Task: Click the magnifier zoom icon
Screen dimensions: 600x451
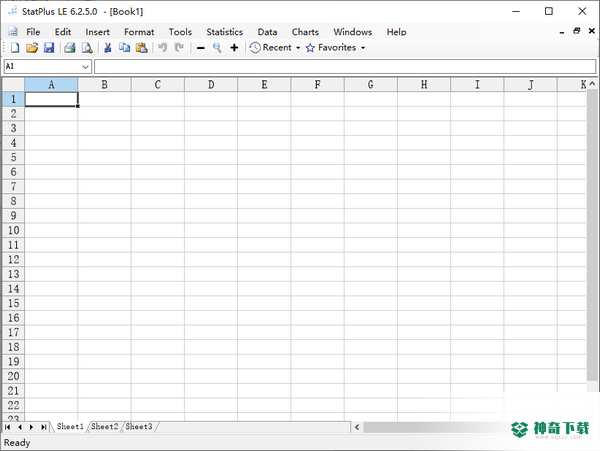Action: (217, 48)
